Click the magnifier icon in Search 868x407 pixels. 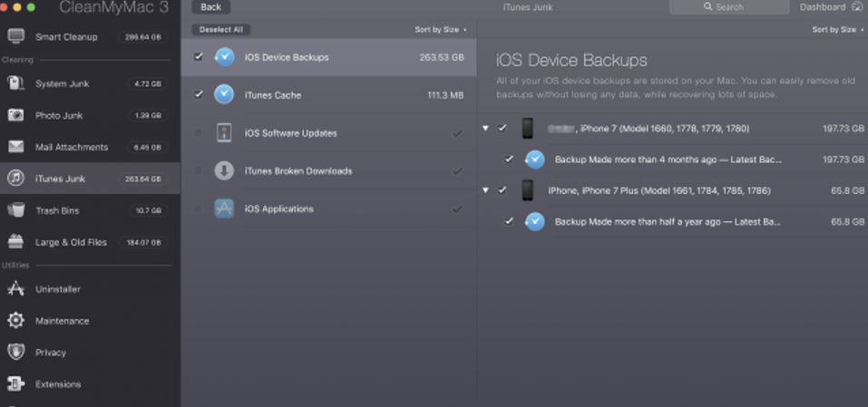coord(708,7)
